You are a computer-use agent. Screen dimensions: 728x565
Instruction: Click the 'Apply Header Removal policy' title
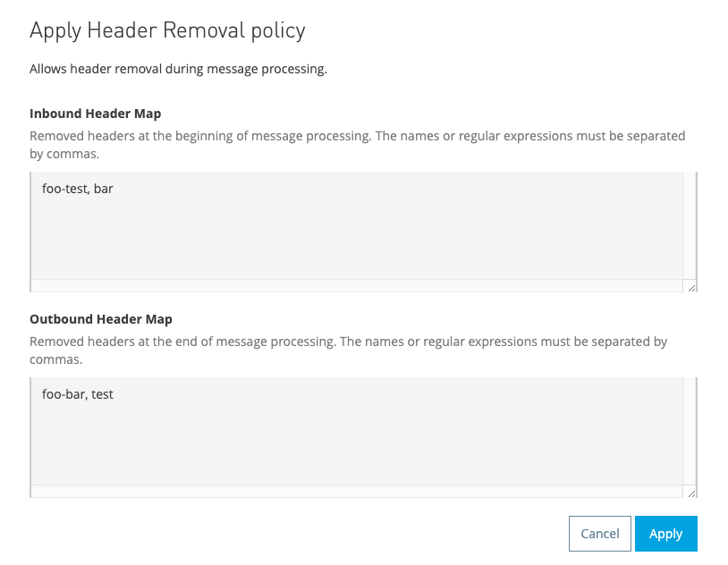click(167, 30)
